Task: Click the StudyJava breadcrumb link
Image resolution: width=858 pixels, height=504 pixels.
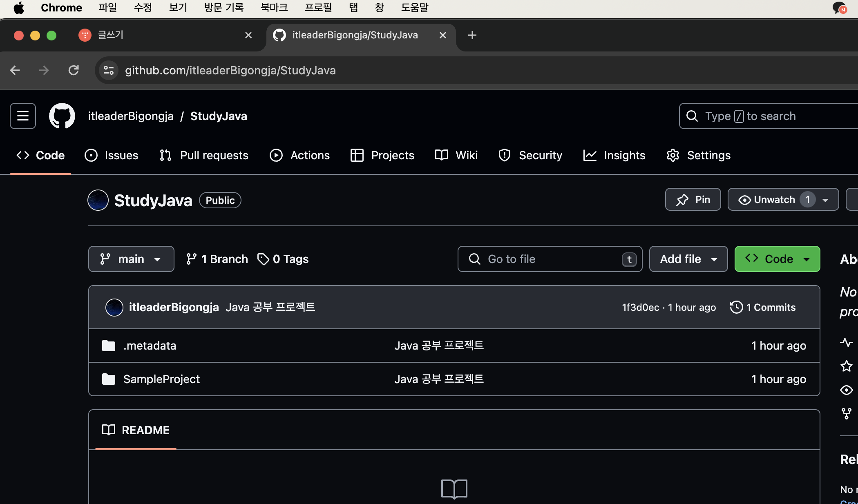Action: tap(219, 116)
